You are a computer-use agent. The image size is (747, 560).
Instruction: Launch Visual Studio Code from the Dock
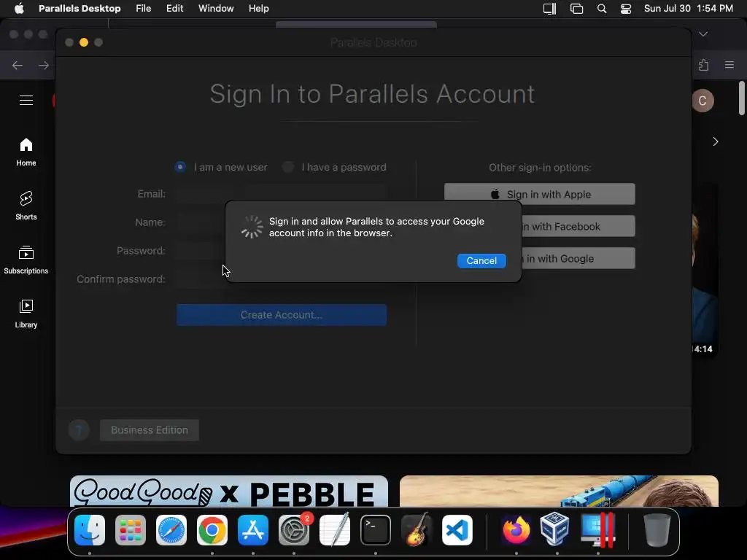[457, 530]
